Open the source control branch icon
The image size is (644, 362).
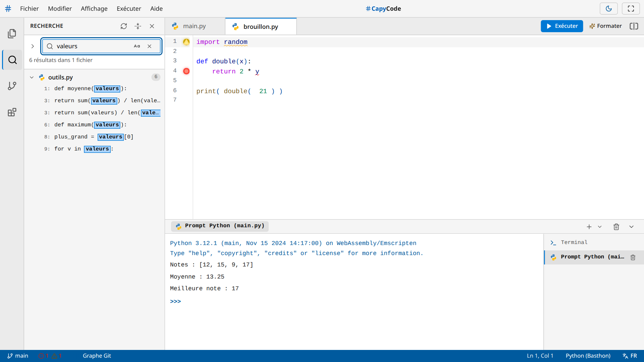pyautogui.click(x=12, y=86)
